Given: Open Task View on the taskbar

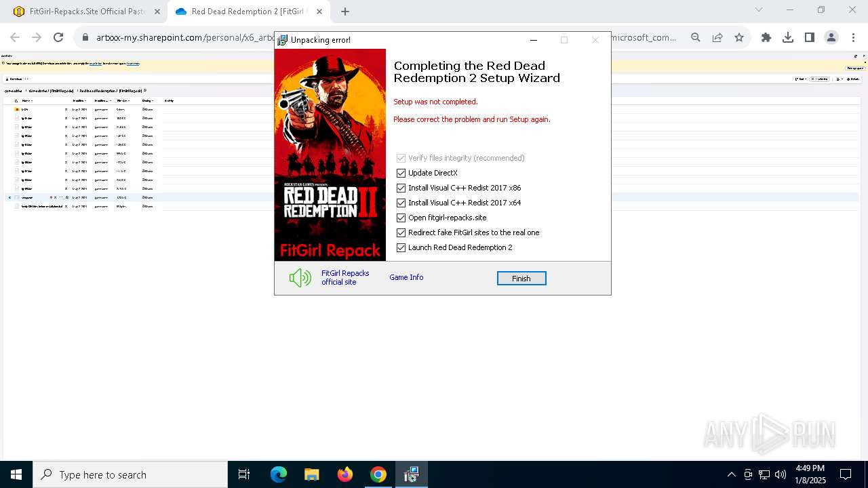Looking at the screenshot, I should tap(244, 474).
